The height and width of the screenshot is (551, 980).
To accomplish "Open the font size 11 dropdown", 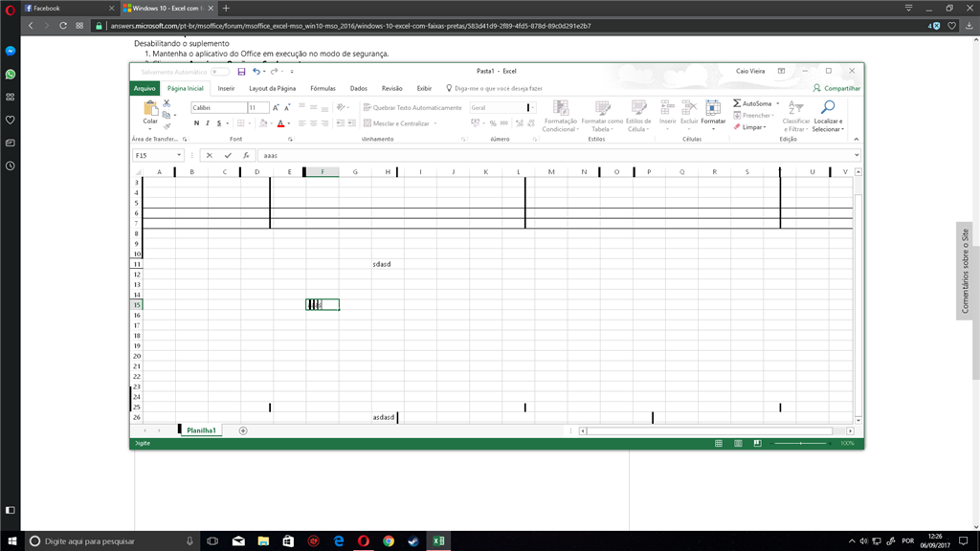I will pyautogui.click(x=258, y=107).
